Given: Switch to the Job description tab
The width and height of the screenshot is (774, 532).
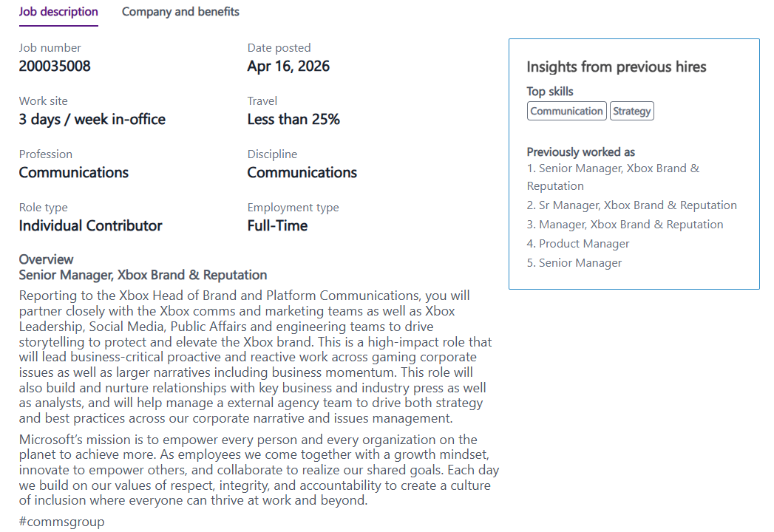Looking at the screenshot, I should pos(58,12).
